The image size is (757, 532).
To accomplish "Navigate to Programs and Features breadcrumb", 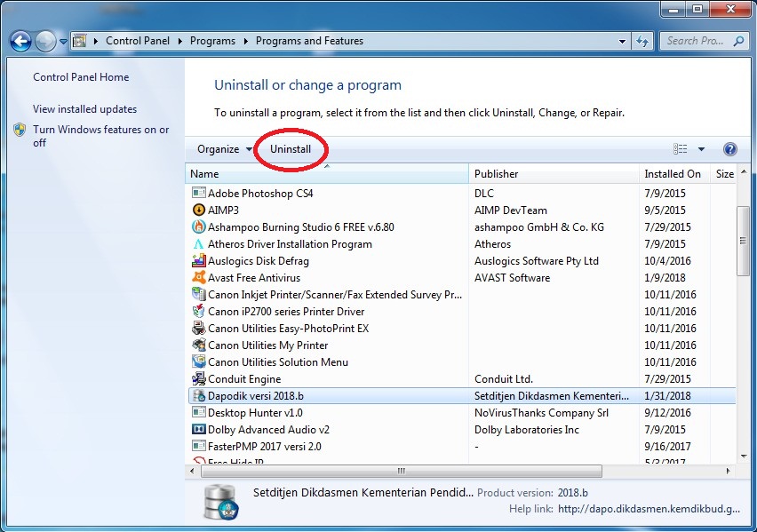I will (309, 41).
